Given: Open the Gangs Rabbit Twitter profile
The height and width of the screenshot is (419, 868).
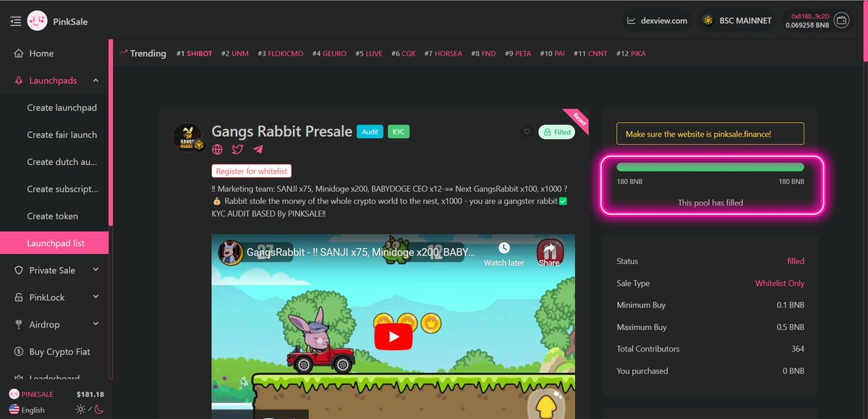Looking at the screenshot, I should (237, 149).
